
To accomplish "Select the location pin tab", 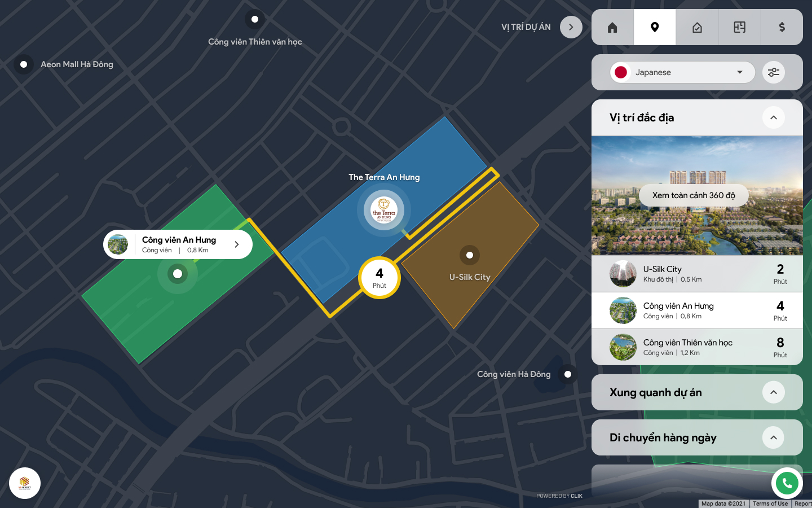I will [655, 27].
